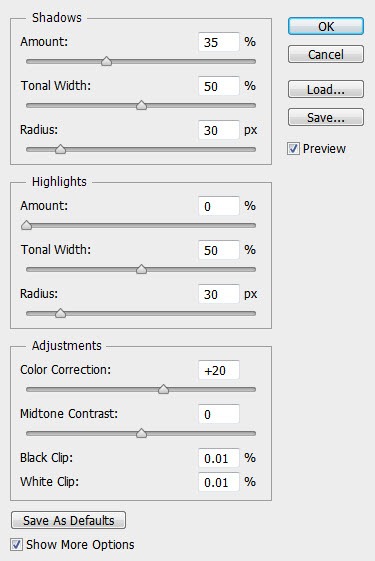The image size is (375, 561).
Task: Click the Shadows Amount input field
Action: 219,42
